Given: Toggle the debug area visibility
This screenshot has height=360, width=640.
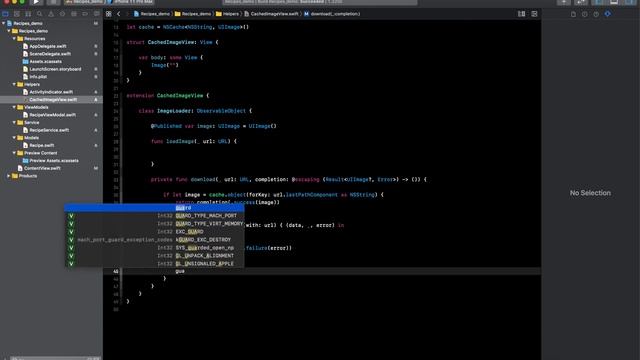Looking at the screenshot, I should [x=614, y=2].
